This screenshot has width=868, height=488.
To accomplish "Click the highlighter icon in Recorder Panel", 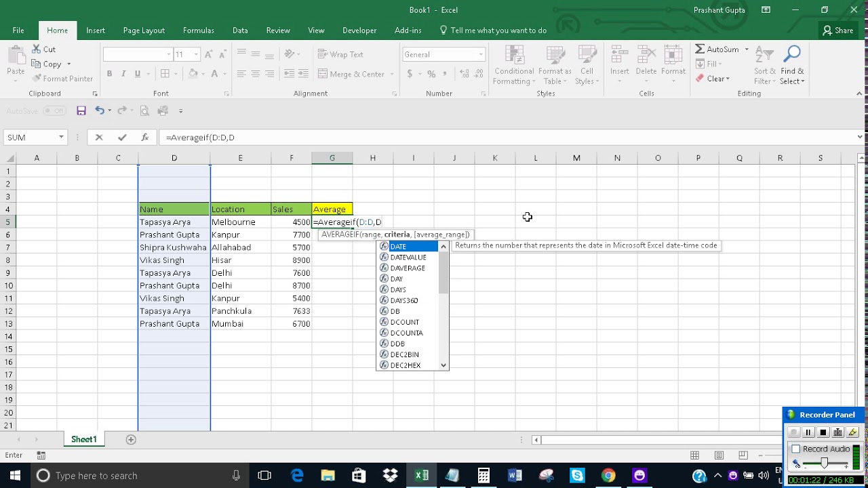I will tap(852, 432).
